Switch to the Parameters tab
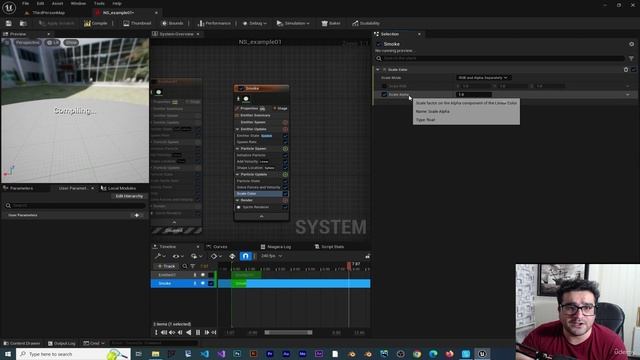This screenshot has width=640, height=360. tap(21, 188)
